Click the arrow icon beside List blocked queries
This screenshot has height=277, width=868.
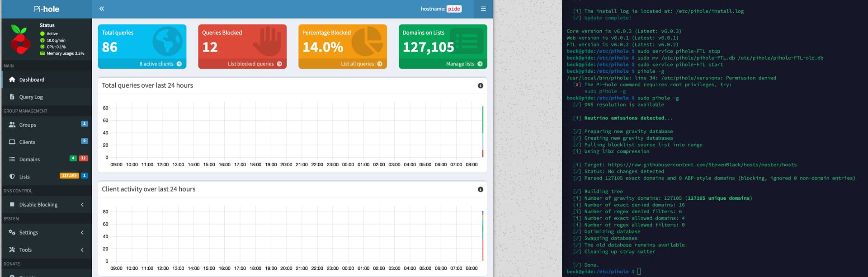[x=279, y=64]
